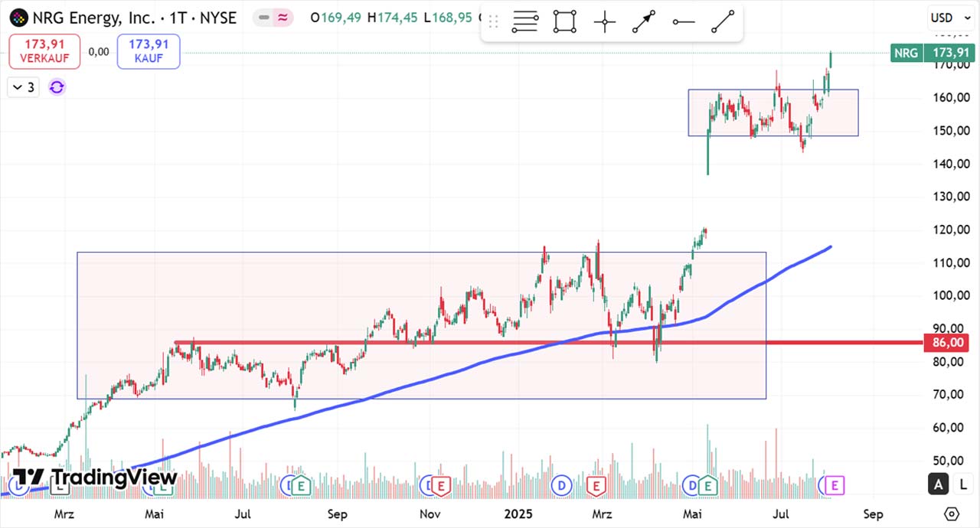This screenshot has height=528, width=980.
Task: Toggle auto scale with the A button
Action: [x=938, y=484]
